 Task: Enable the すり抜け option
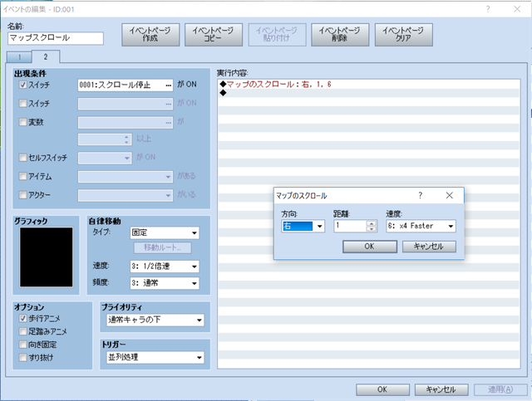point(22,357)
